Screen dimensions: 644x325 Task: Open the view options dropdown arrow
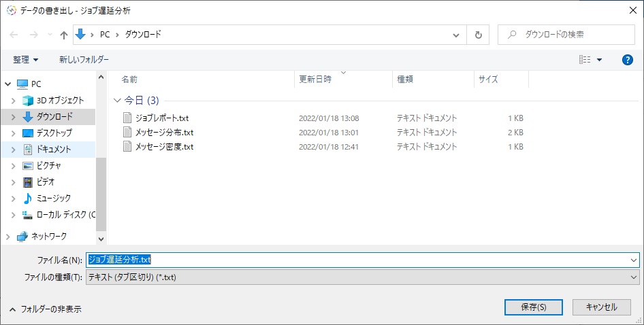(599, 60)
